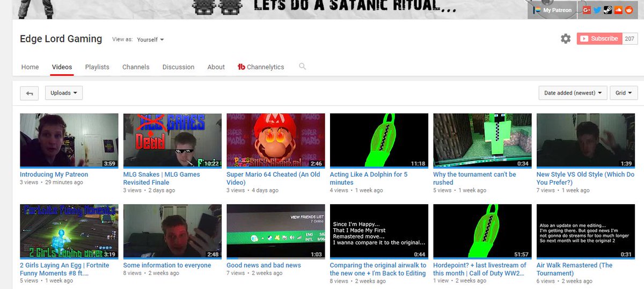Click the back arrow button beside Uploads
Viewport: 644px width, 289px height.
click(x=29, y=93)
